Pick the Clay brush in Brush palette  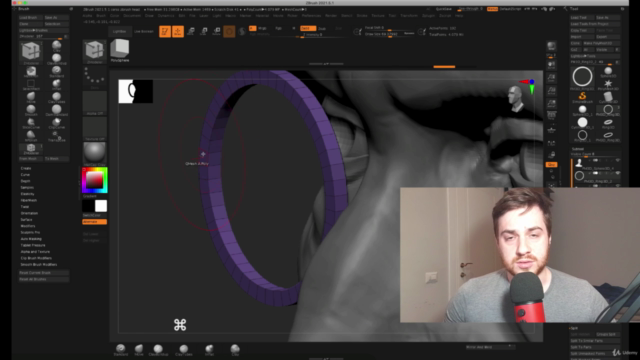click(56, 46)
